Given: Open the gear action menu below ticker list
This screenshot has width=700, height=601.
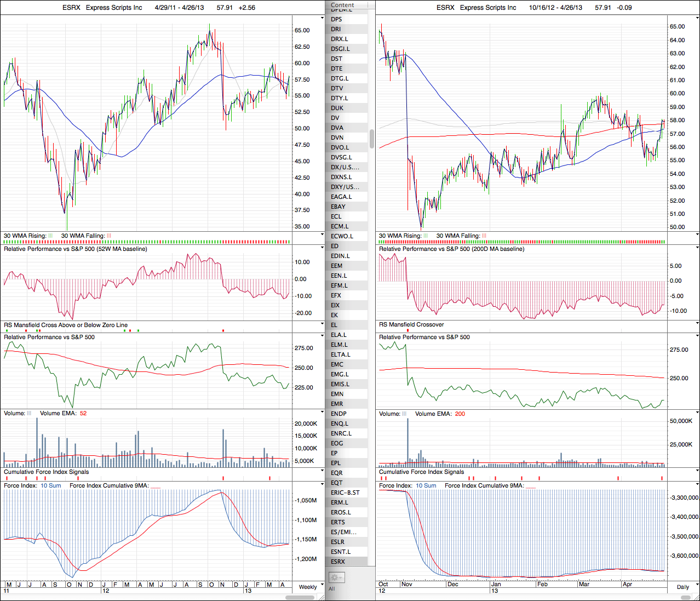Looking at the screenshot, I should click(x=336, y=577).
